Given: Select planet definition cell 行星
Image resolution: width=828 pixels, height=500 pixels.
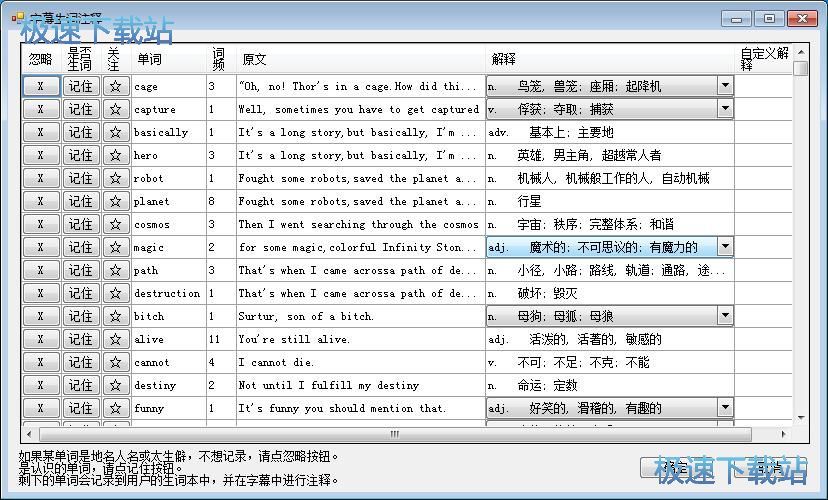Looking at the screenshot, I should pyautogui.click(x=610, y=201).
